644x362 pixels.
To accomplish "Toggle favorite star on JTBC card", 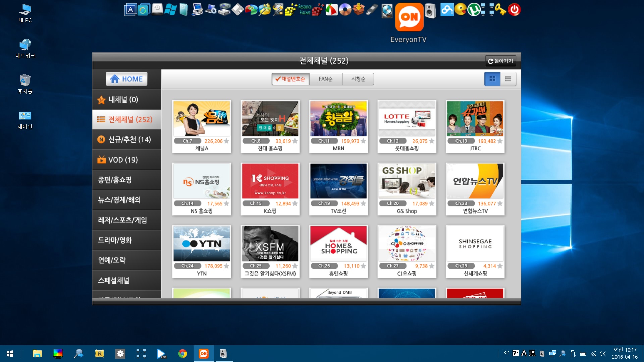I will 500,141.
